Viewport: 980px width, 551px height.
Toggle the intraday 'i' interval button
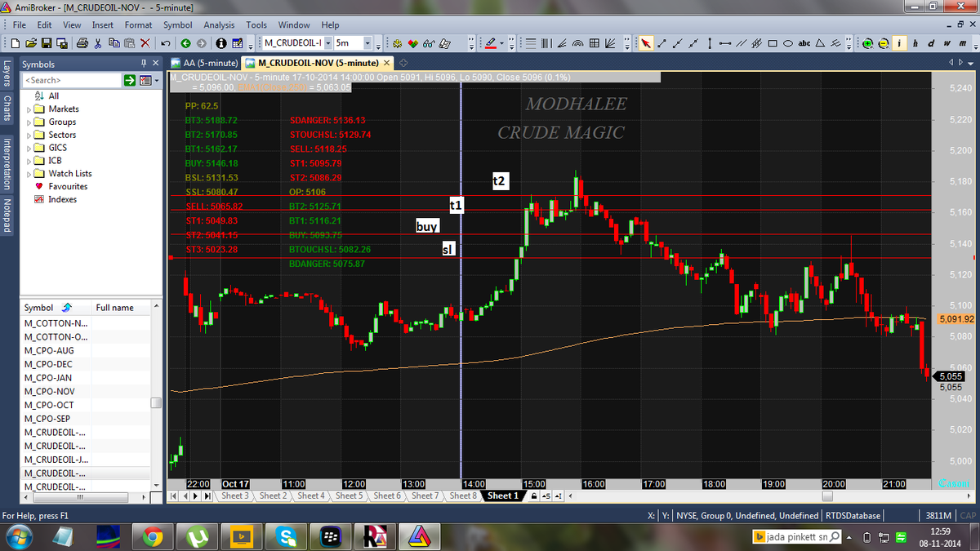click(899, 43)
